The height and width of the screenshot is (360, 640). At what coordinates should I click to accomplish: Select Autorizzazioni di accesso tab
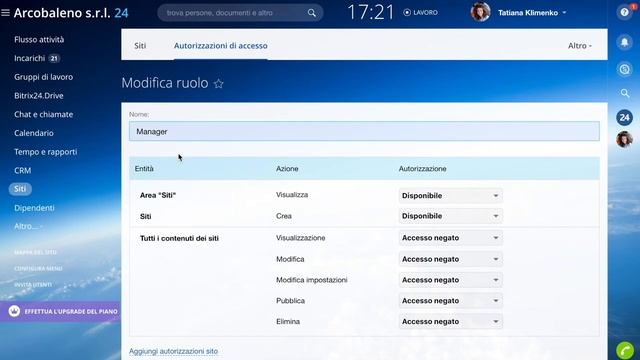(x=221, y=46)
